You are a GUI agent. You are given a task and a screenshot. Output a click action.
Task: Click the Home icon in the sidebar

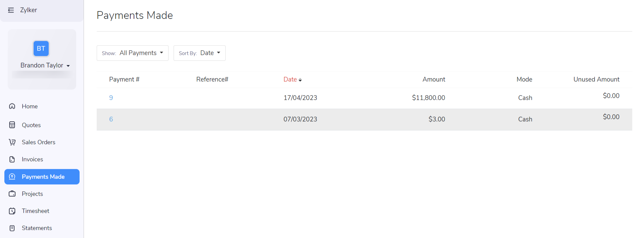click(x=12, y=106)
